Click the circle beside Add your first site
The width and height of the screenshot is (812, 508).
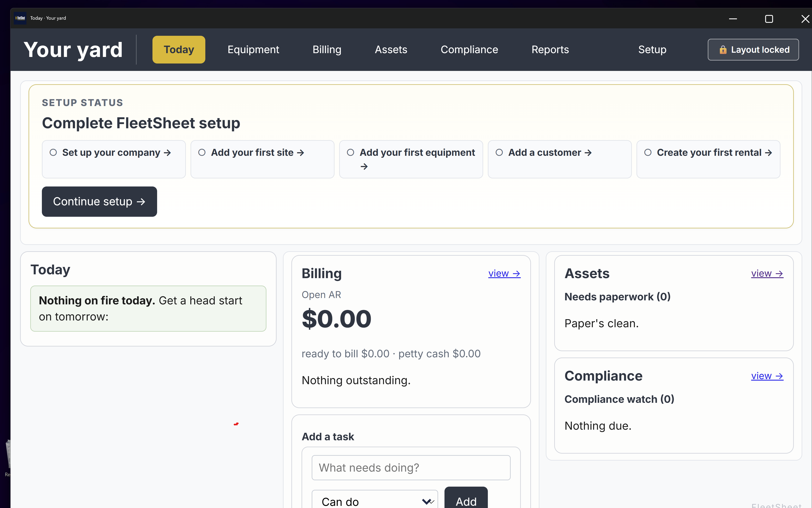click(202, 153)
